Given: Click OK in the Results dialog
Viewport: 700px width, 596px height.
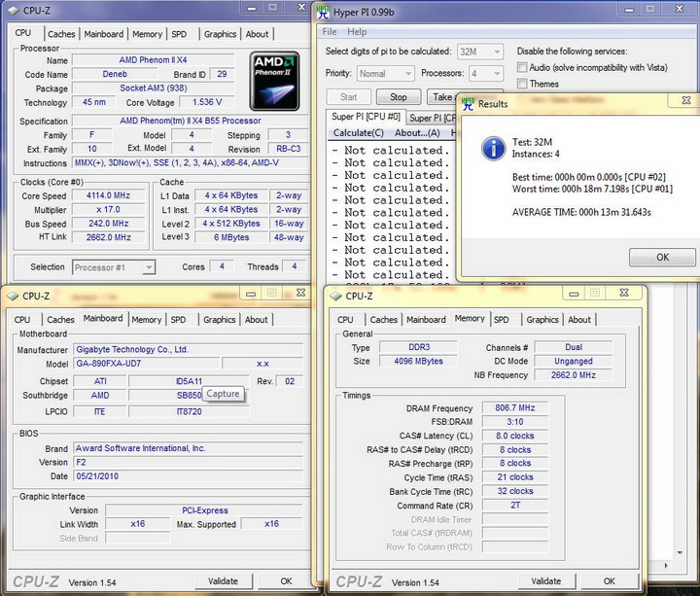Looking at the screenshot, I should point(662,257).
